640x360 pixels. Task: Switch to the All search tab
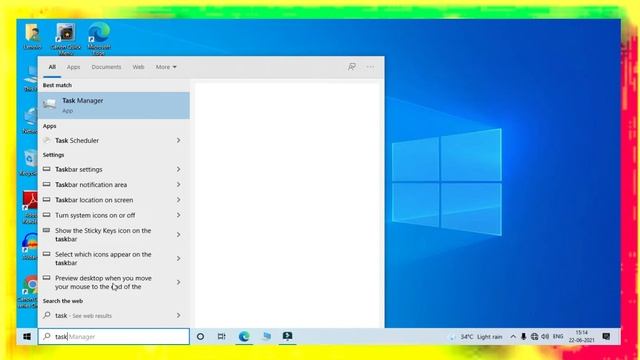[52, 67]
